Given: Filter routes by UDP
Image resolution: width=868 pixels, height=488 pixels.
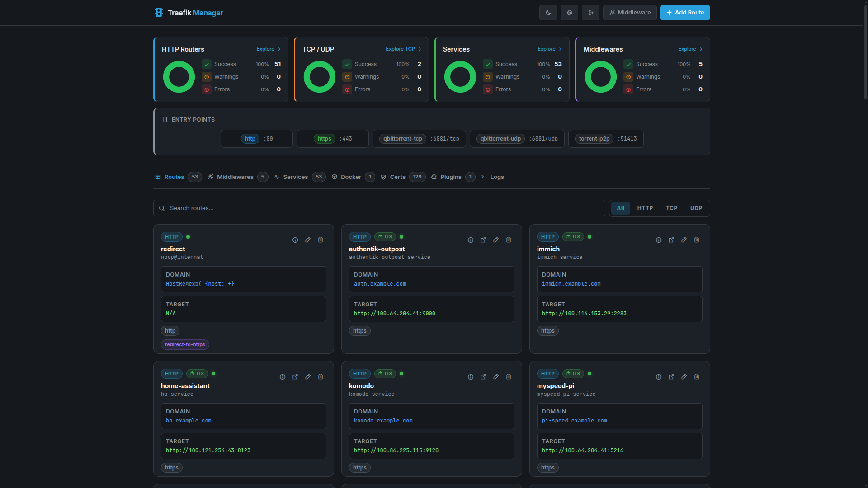Looking at the screenshot, I should click(696, 208).
